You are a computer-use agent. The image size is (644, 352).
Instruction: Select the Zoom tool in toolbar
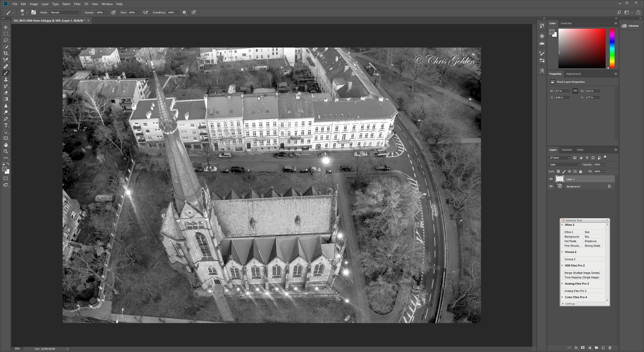pyautogui.click(x=6, y=151)
